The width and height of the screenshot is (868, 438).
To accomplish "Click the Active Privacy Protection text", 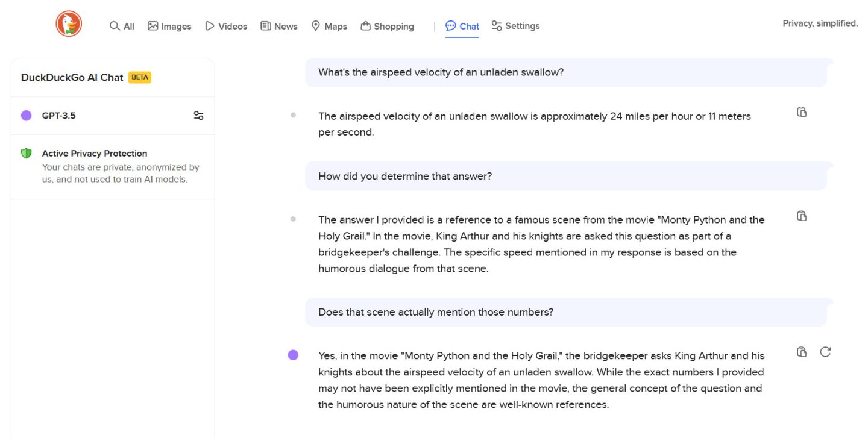I will pyautogui.click(x=94, y=153).
